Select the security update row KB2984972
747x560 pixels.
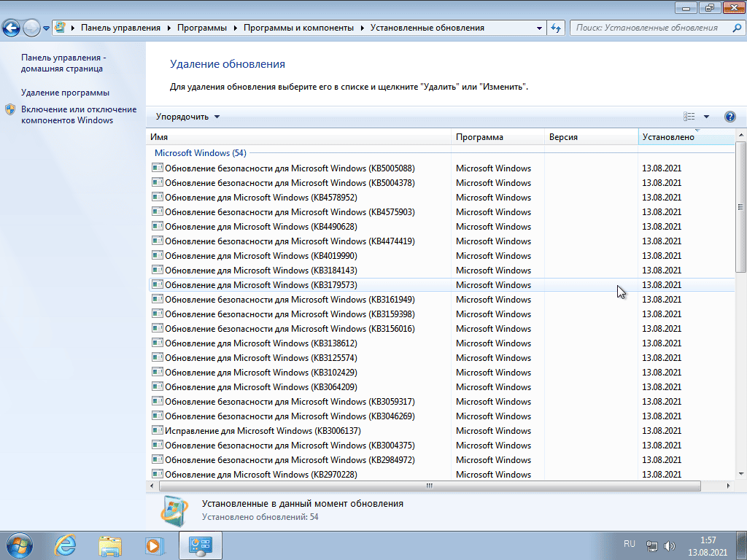click(x=441, y=460)
